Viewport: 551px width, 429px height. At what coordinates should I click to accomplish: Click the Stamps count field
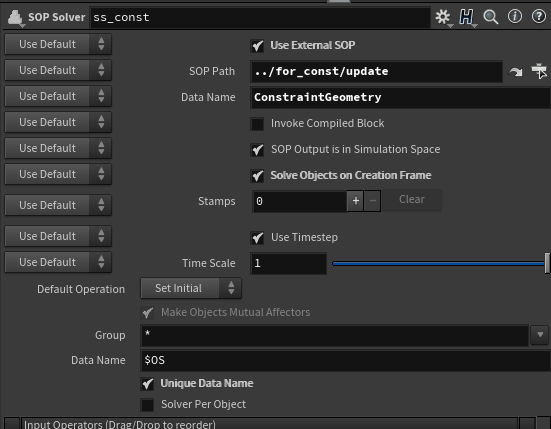[x=299, y=201]
